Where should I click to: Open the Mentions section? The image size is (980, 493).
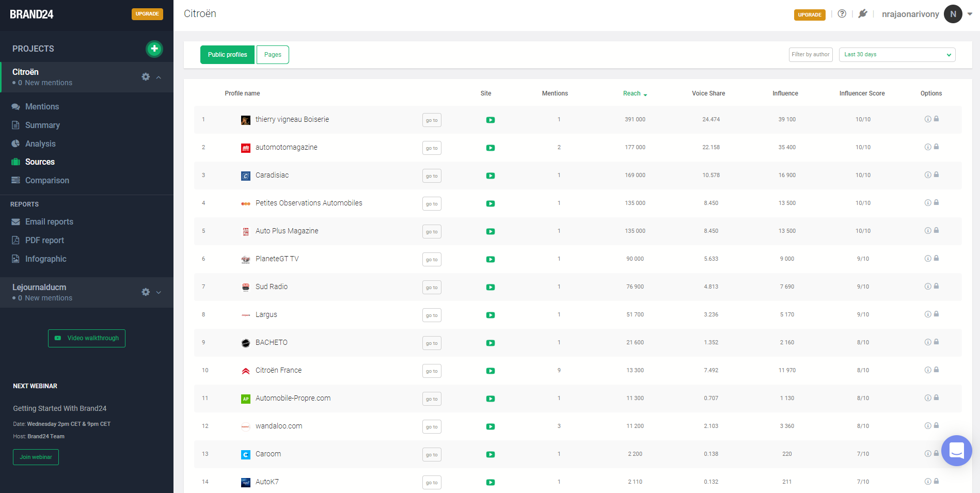[42, 106]
